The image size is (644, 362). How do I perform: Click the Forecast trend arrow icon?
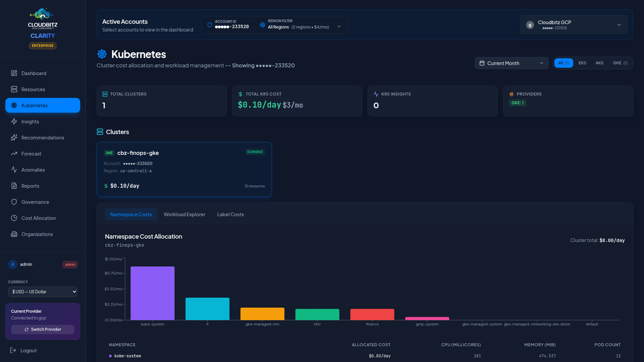(14, 154)
